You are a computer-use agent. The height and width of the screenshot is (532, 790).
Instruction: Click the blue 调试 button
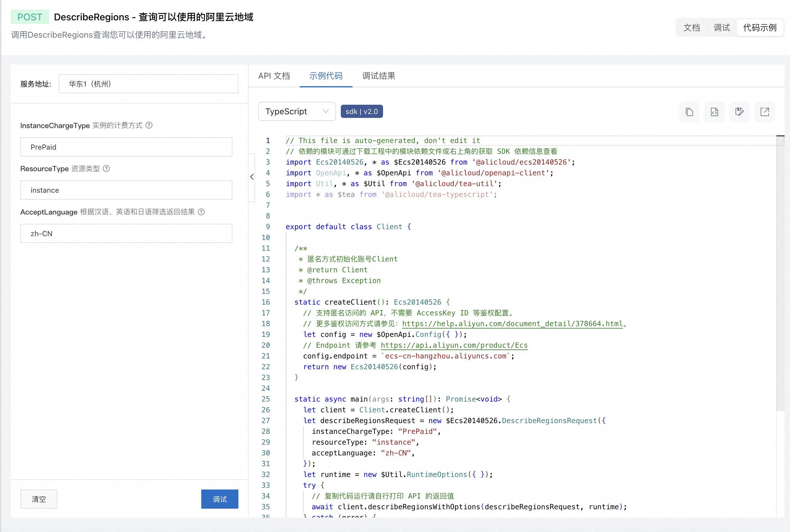click(219, 499)
